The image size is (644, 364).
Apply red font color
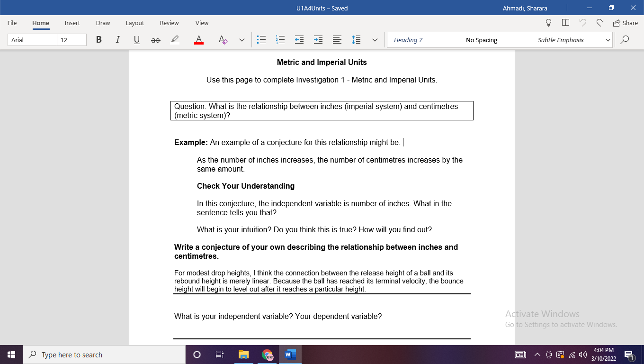pos(199,40)
